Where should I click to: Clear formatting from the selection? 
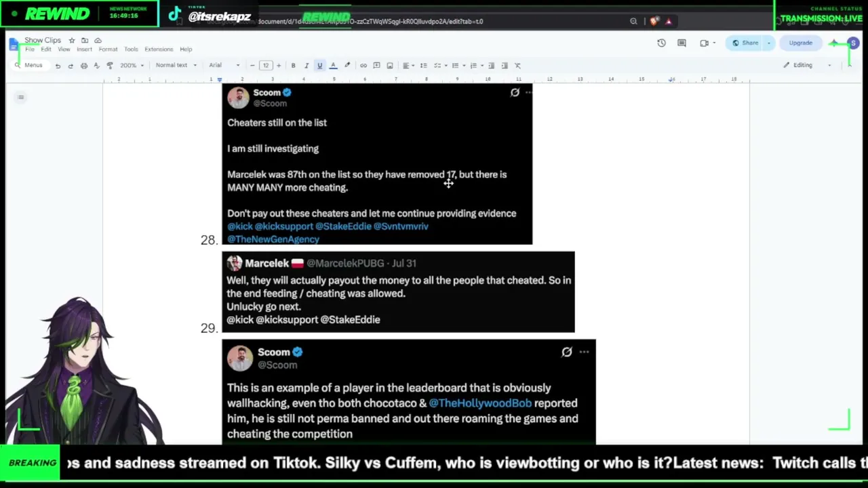517,66
